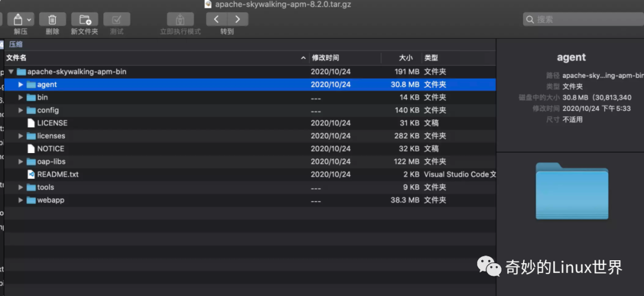Select the oap-libs folder name

click(x=51, y=161)
